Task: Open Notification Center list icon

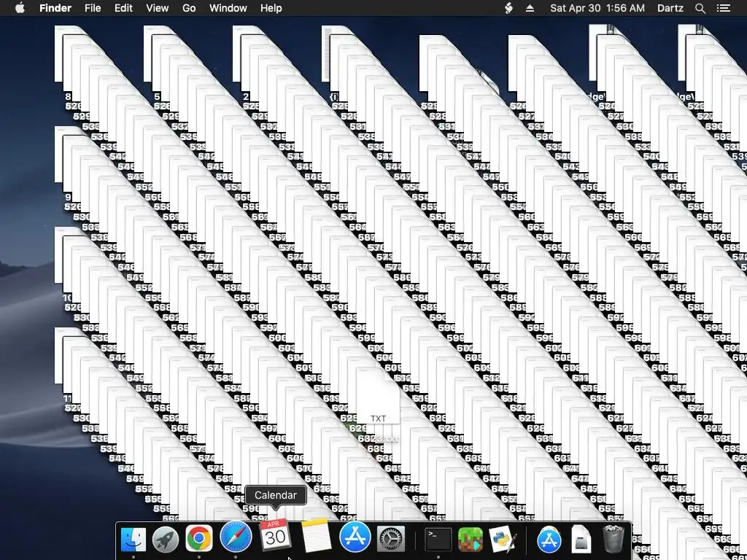Action: point(724,8)
